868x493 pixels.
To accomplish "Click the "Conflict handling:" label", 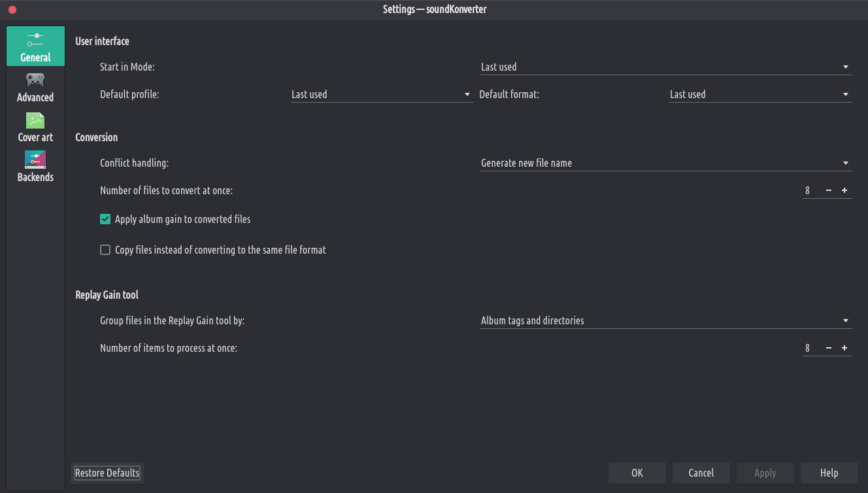I will pyautogui.click(x=134, y=163).
